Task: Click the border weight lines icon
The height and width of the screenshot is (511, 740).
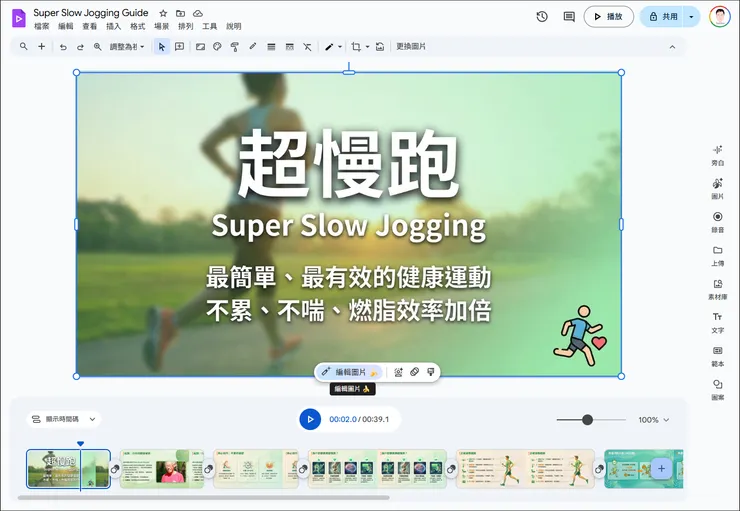Action: 271,47
